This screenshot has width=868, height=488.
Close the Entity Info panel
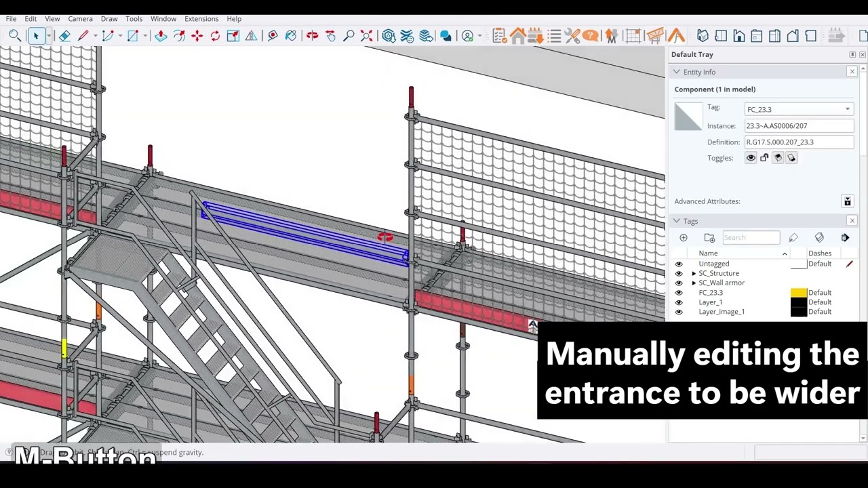(852, 72)
